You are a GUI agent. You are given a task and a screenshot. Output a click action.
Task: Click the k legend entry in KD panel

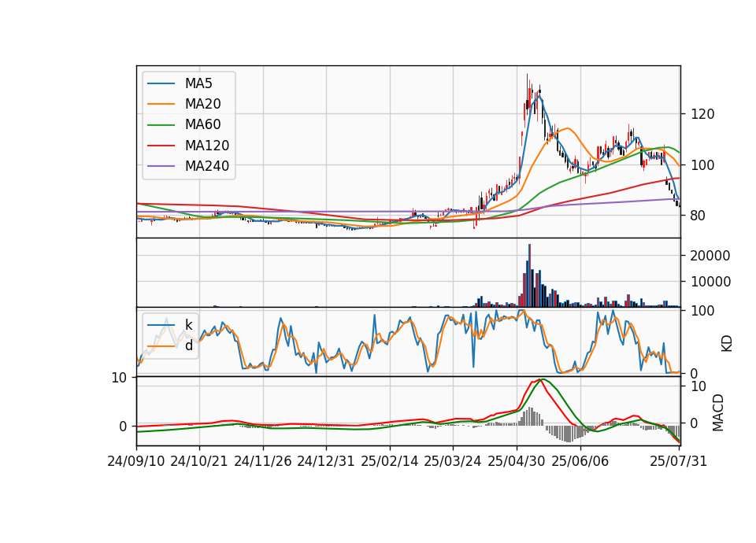188,325
